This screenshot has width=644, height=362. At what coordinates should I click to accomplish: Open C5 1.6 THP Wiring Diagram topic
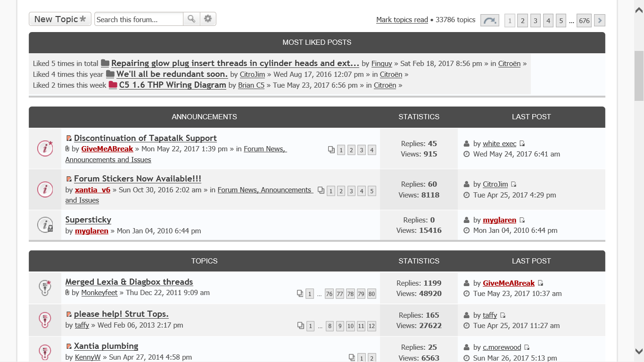click(173, 85)
